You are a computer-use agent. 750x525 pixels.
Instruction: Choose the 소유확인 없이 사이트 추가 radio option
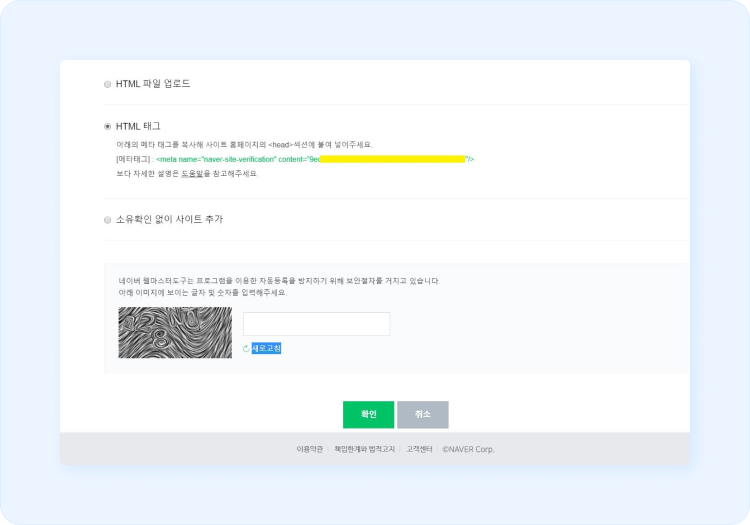click(108, 220)
